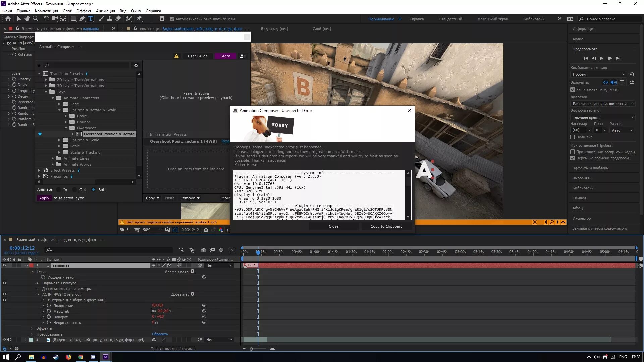The image size is (644, 362).
Task: Open the Окно menu
Action: tap(136, 11)
